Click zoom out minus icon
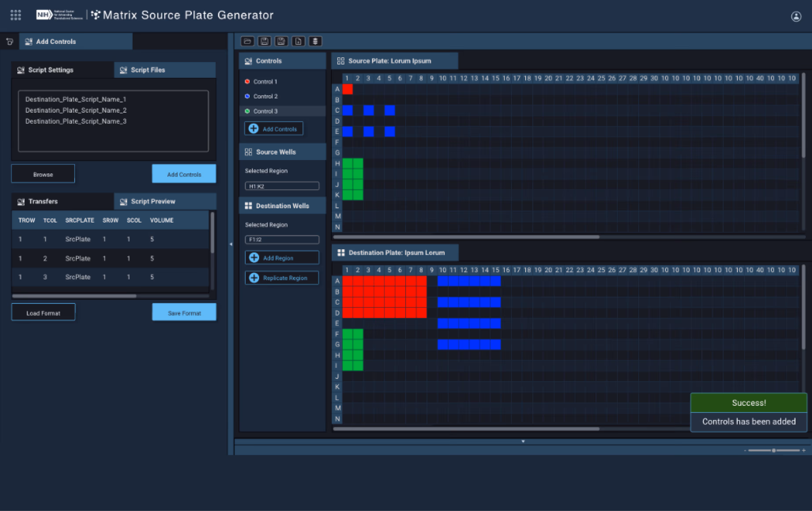 [x=745, y=450]
